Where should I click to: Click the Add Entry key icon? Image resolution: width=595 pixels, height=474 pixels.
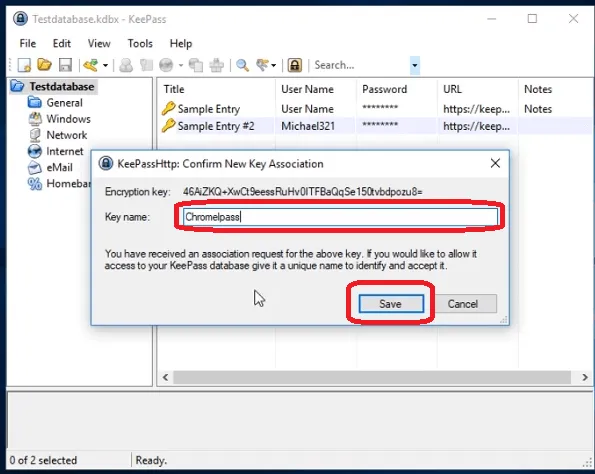coord(91,65)
